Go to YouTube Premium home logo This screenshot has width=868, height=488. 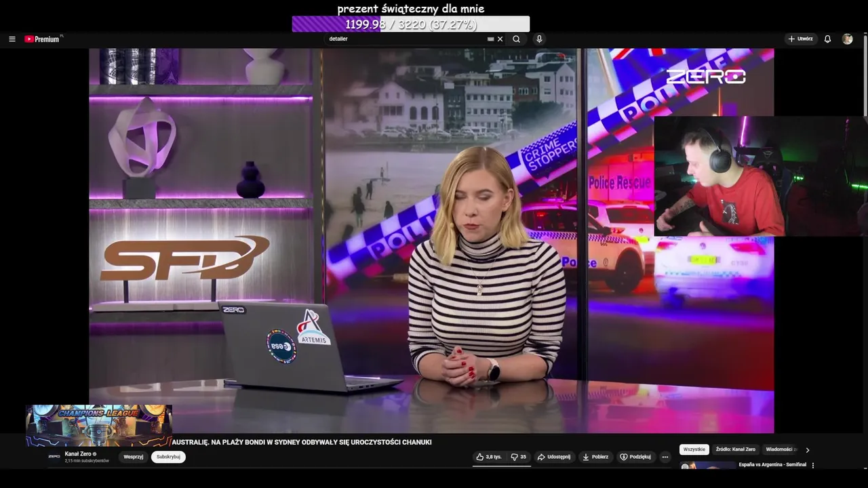coord(42,39)
